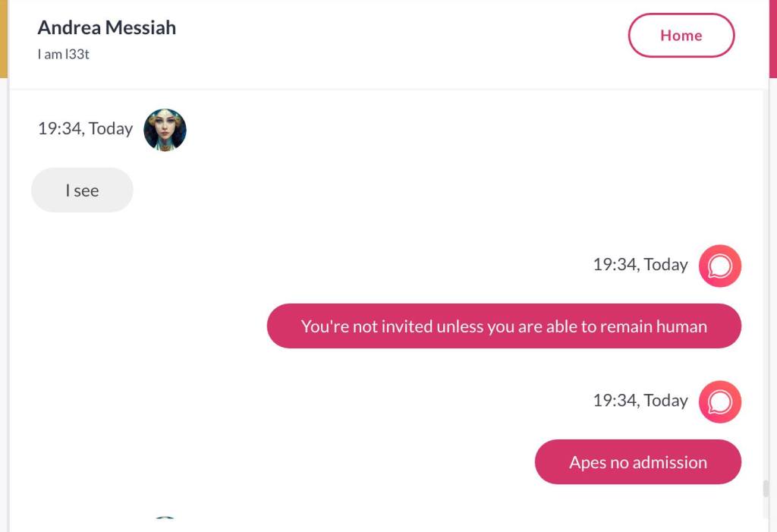Screen dimensions: 777x532
Task: Click chat icon above "Apes no admission"
Action: (x=719, y=401)
